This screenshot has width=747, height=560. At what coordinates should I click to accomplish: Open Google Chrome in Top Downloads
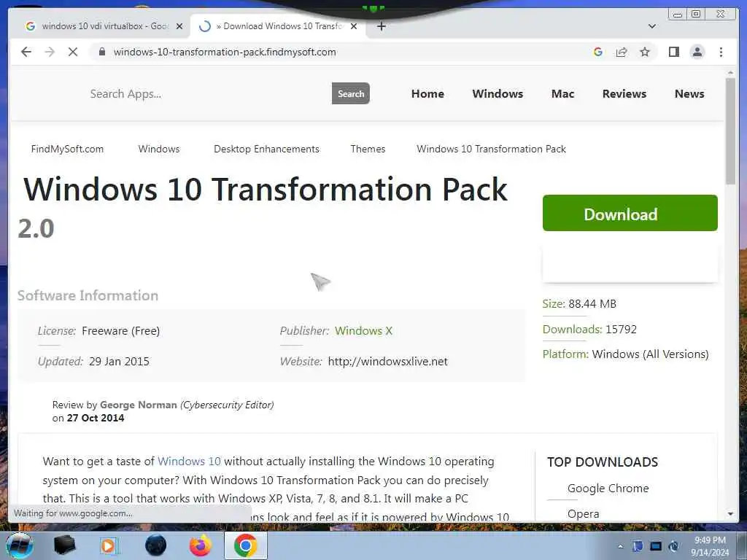(608, 489)
